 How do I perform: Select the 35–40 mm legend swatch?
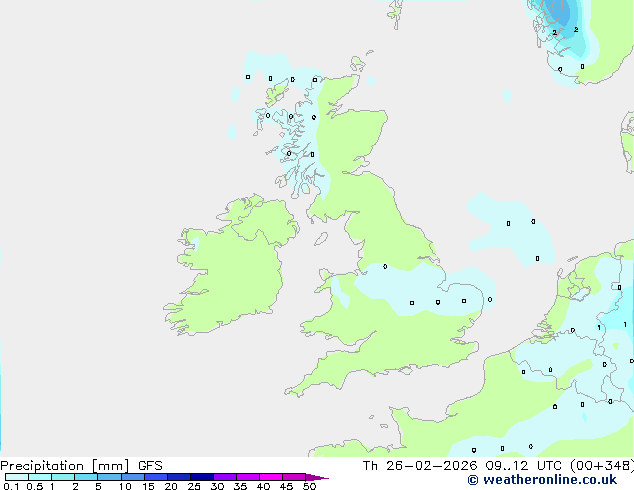tap(248, 477)
